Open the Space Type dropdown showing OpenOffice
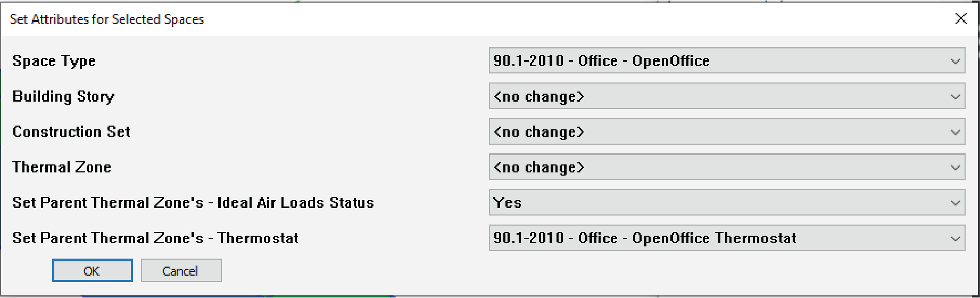The width and height of the screenshot is (980, 298). [726, 61]
